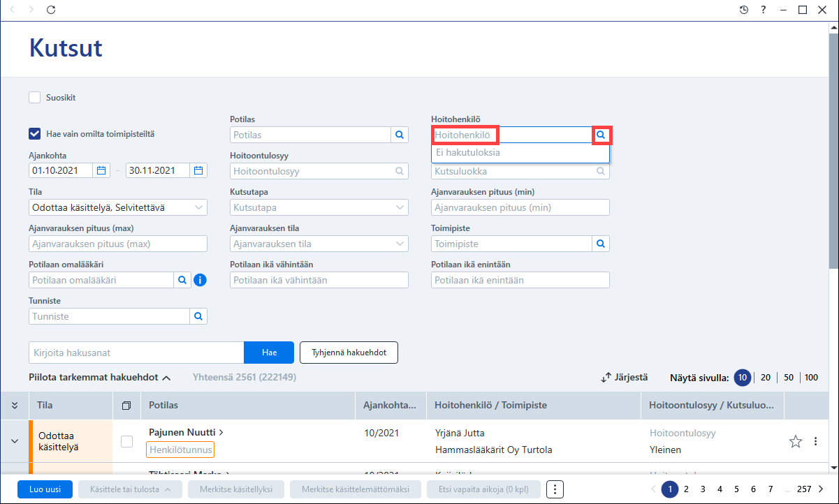Open the Tila dropdown
This screenshot has height=504, width=839.
(118, 207)
